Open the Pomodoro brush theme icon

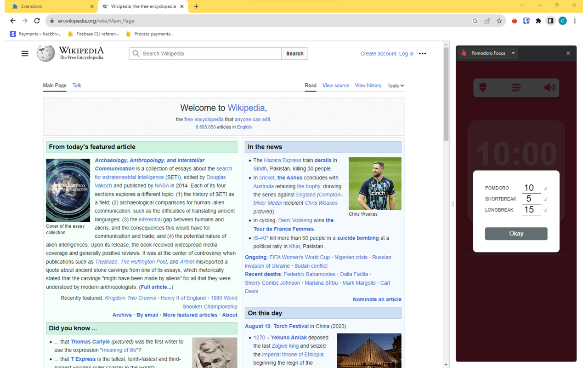482,87
